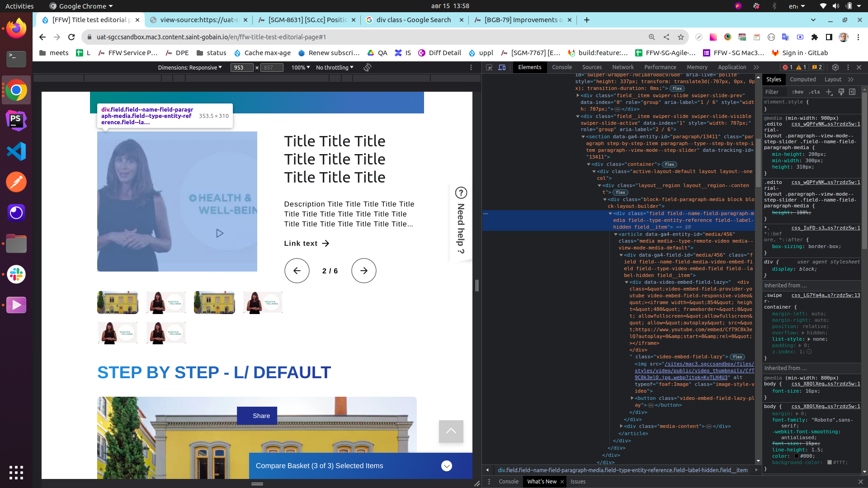868x488 pixels.
Task: Expand the Compare Basket chevron
Action: coord(447,466)
